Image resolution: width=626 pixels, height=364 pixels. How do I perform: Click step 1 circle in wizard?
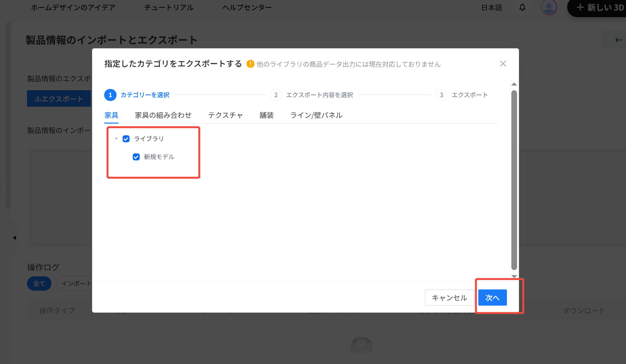(110, 95)
